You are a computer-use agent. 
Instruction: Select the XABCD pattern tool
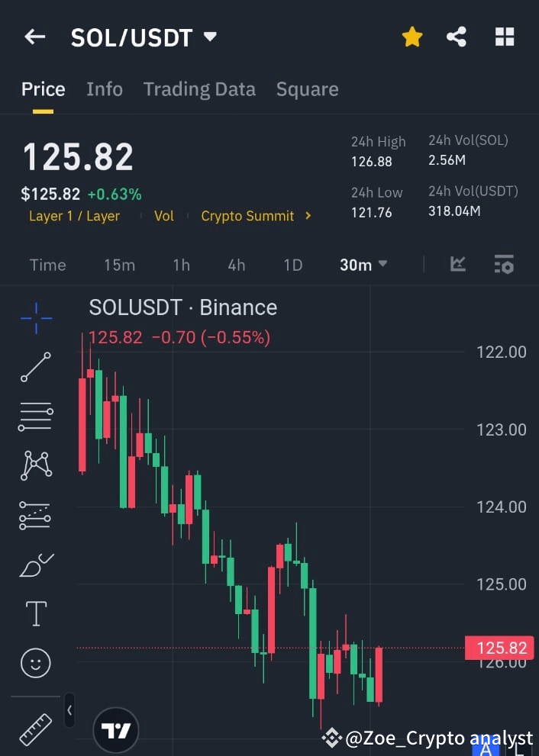click(x=35, y=466)
